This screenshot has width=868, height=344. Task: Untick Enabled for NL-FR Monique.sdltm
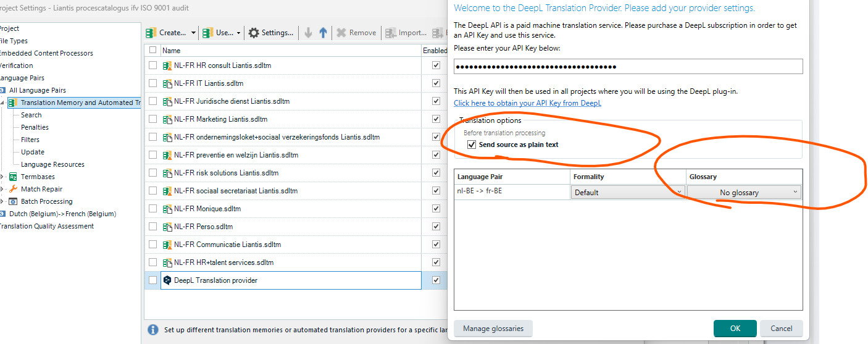[x=436, y=209]
